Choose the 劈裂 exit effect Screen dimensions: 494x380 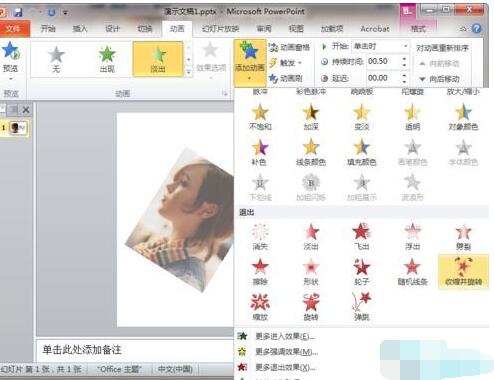point(463,237)
